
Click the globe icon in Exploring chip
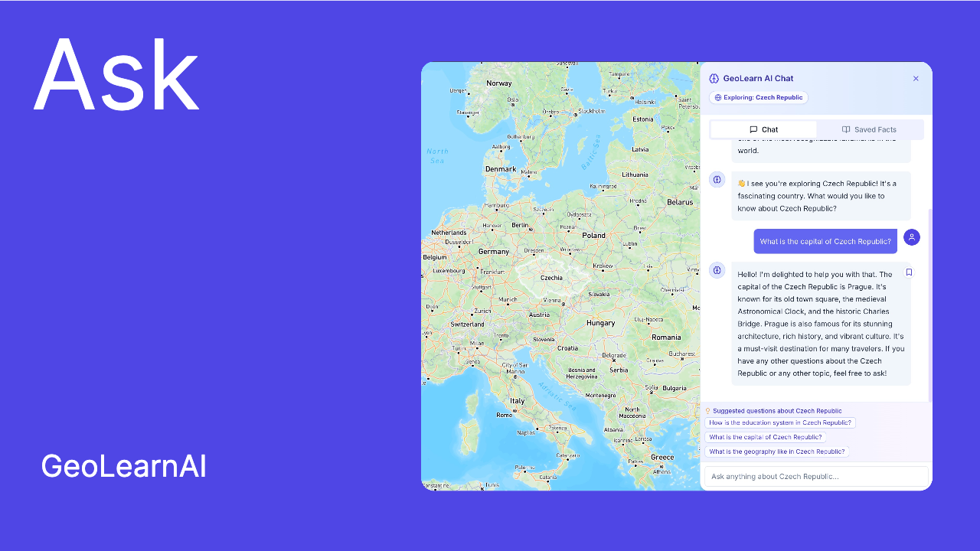(x=718, y=98)
